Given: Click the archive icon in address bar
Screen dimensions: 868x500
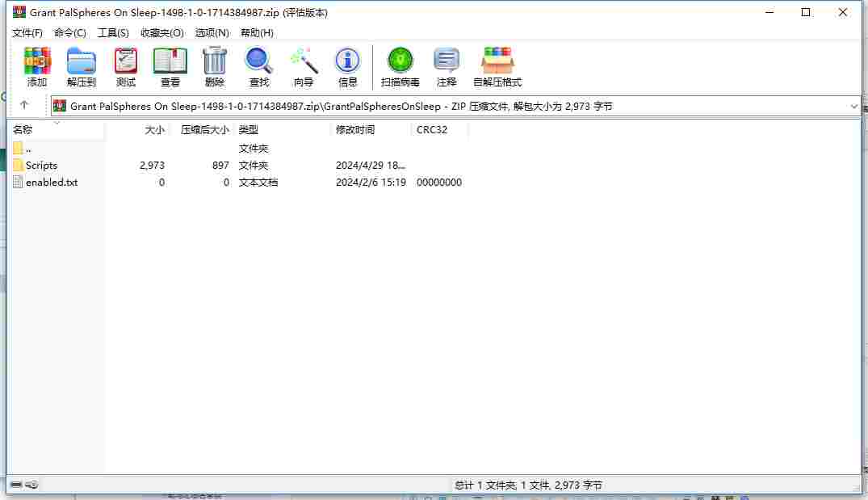Looking at the screenshot, I should click(x=60, y=106).
